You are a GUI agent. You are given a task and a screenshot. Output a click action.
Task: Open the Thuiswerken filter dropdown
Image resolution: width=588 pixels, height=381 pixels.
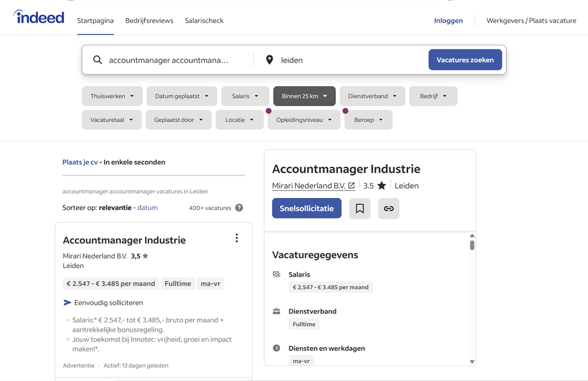112,96
